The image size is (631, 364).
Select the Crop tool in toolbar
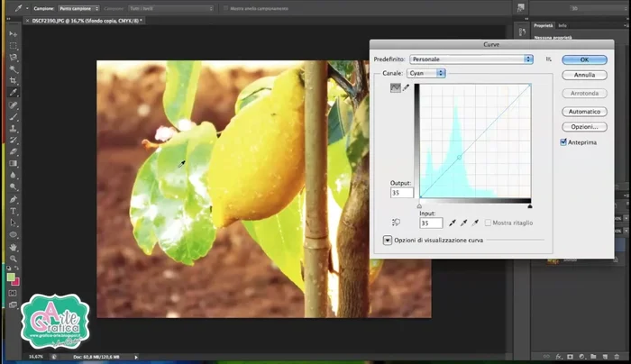point(14,80)
